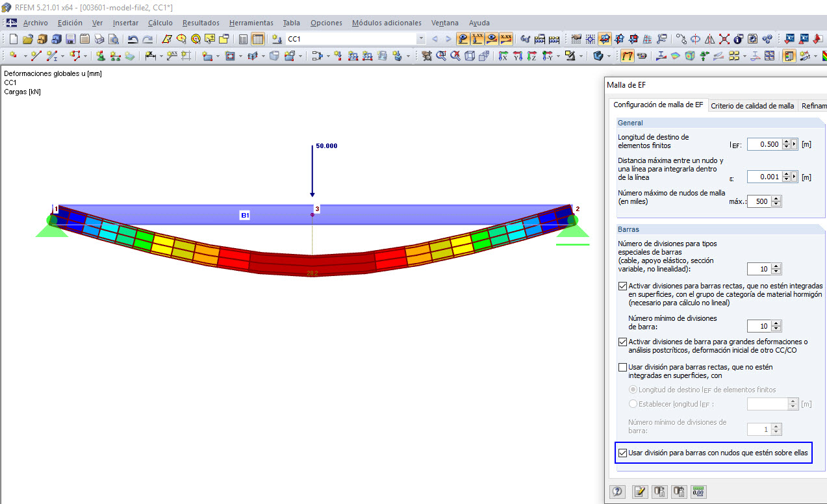Check Usar división para barras rectas checkbox
Viewport: 827px width, 504px height.
[x=623, y=367]
